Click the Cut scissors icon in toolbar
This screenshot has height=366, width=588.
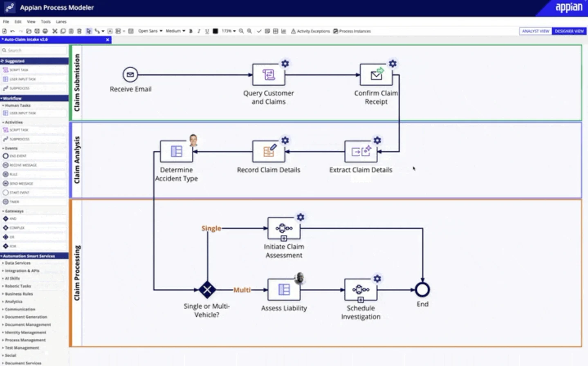[54, 31]
